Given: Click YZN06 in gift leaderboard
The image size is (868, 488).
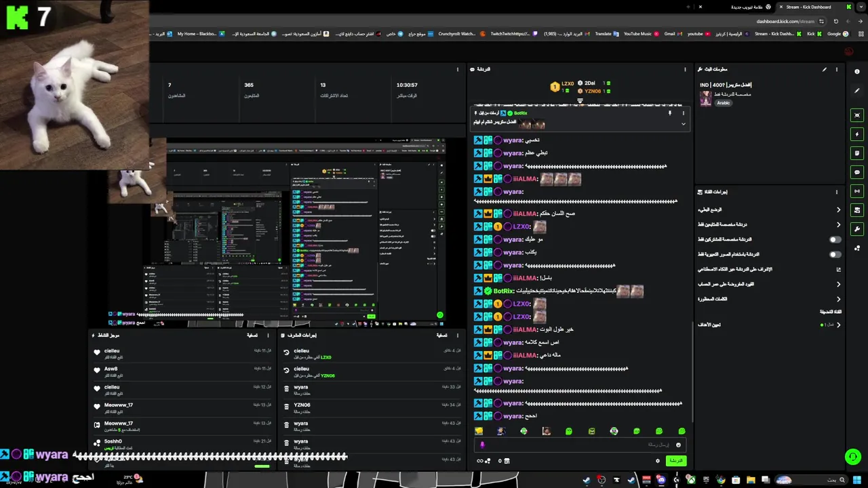Looking at the screenshot, I should [593, 91].
